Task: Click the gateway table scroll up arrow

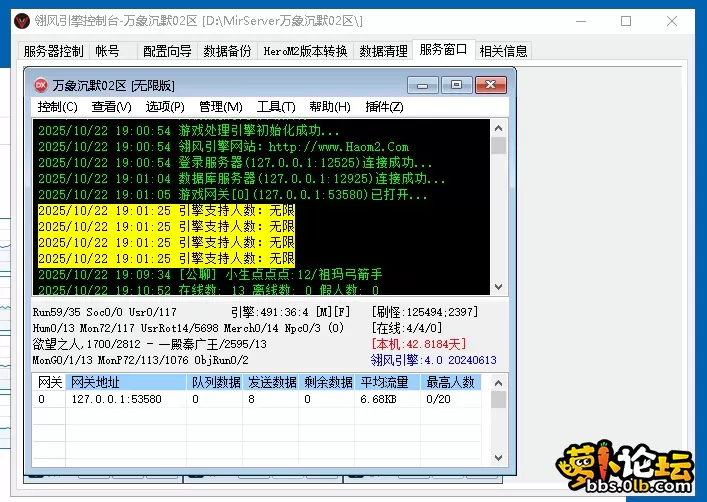Action: [498, 383]
